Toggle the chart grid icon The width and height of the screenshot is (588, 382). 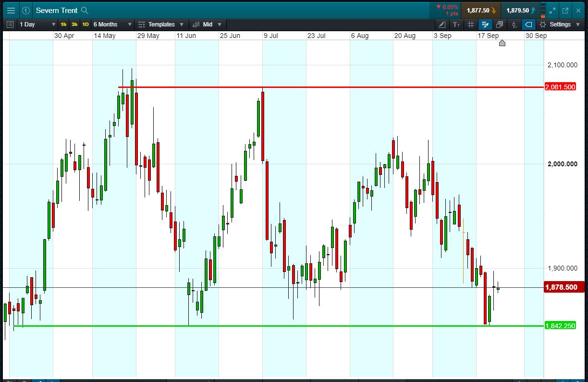point(471,25)
